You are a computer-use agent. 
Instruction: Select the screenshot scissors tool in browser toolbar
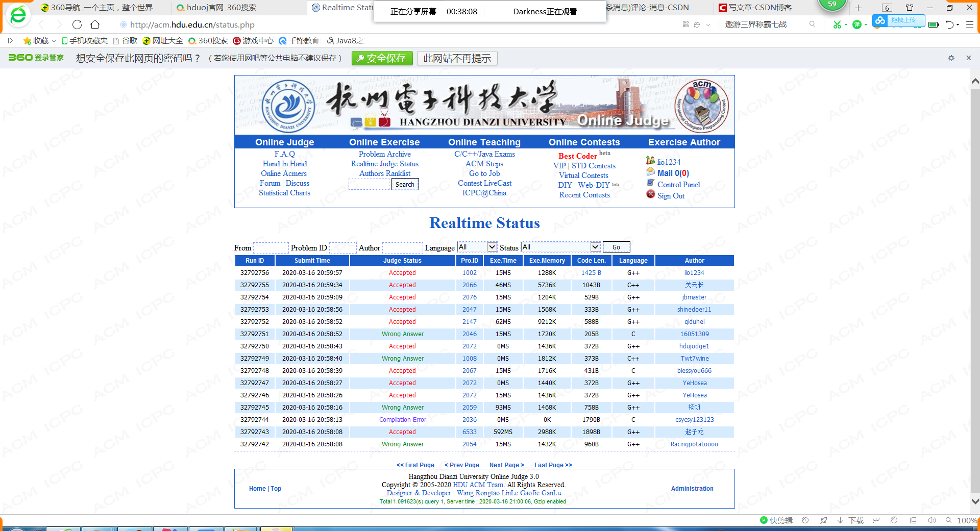click(x=837, y=24)
